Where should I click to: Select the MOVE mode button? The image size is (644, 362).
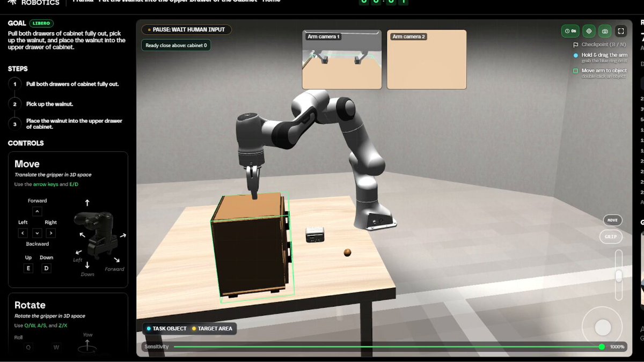click(x=612, y=220)
